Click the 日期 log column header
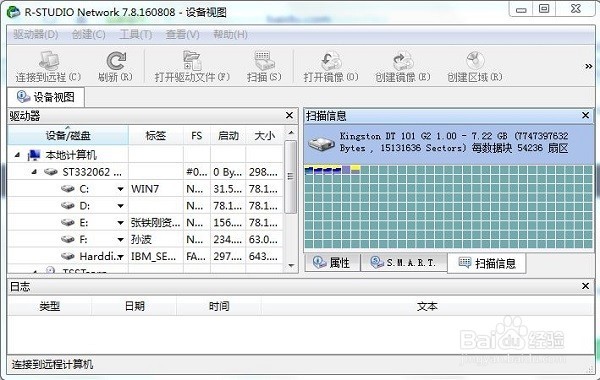 pos(134,306)
